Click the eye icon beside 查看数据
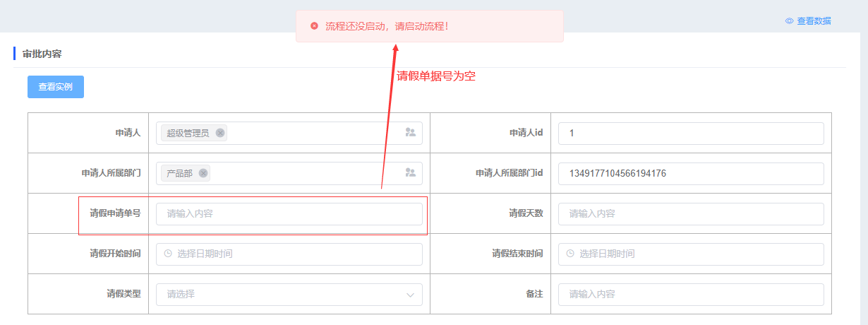This screenshot has width=868, height=325. click(790, 21)
